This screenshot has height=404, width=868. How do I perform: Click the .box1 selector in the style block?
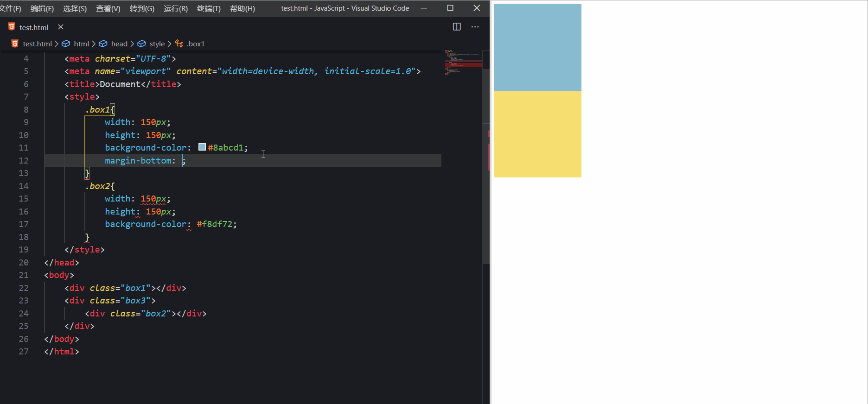(98, 109)
